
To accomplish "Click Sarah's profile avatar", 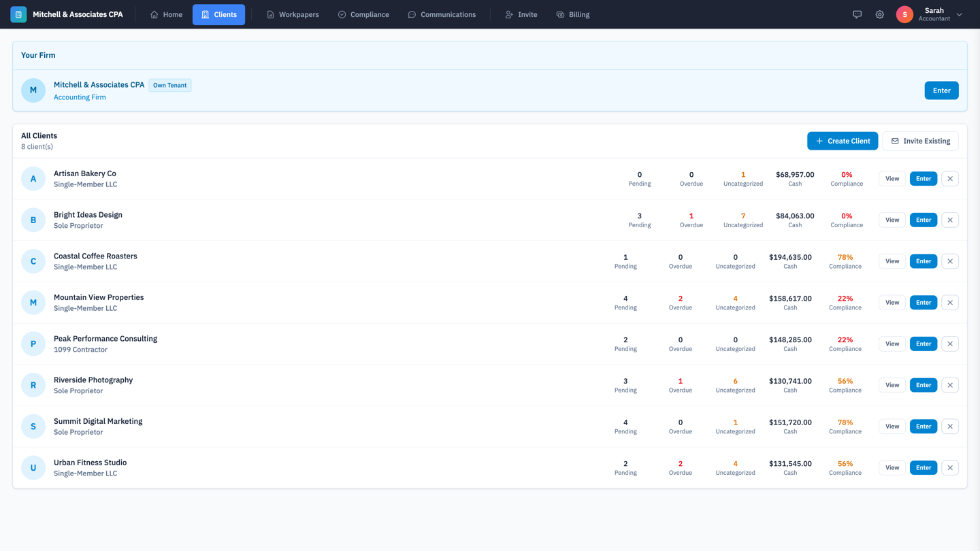I will point(904,14).
